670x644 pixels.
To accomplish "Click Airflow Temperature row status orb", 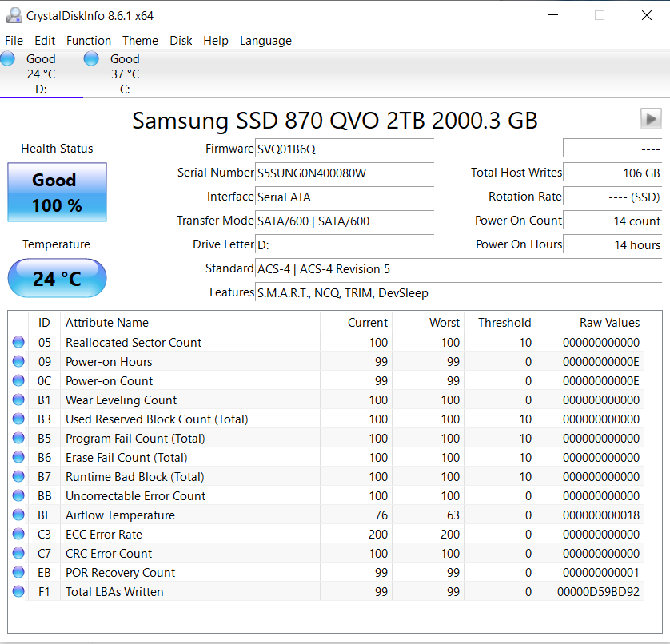I will point(18,515).
